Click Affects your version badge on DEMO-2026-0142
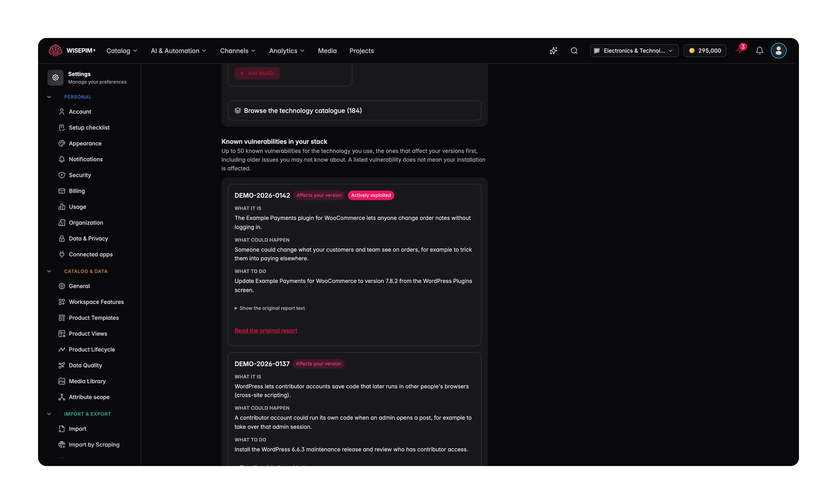This screenshot has width=837, height=504. [319, 195]
